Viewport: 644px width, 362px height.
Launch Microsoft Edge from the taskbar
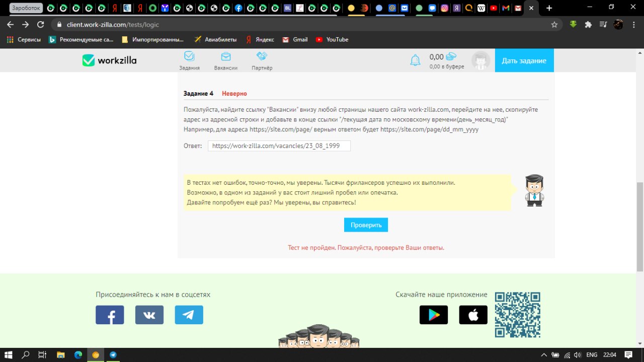tap(78, 354)
